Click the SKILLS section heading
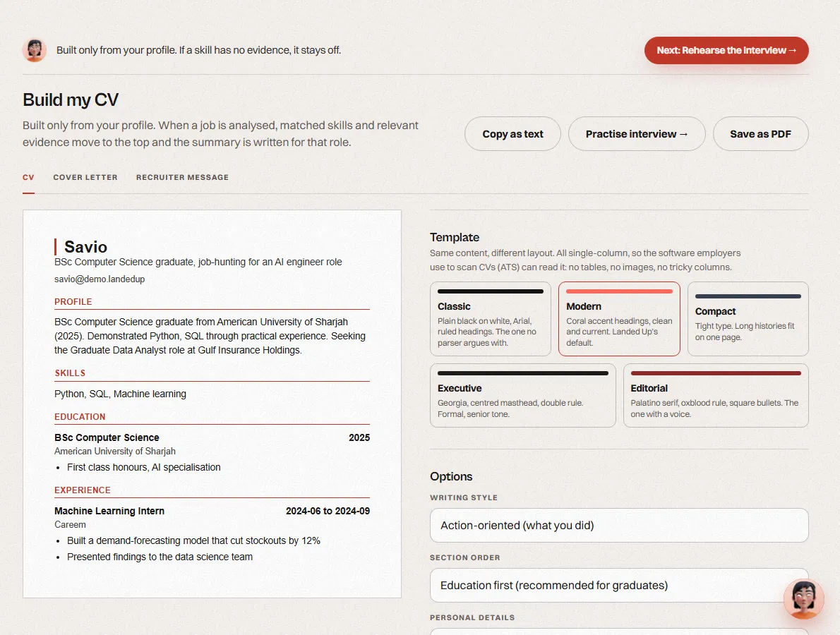The width and height of the screenshot is (840, 635). coord(70,373)
